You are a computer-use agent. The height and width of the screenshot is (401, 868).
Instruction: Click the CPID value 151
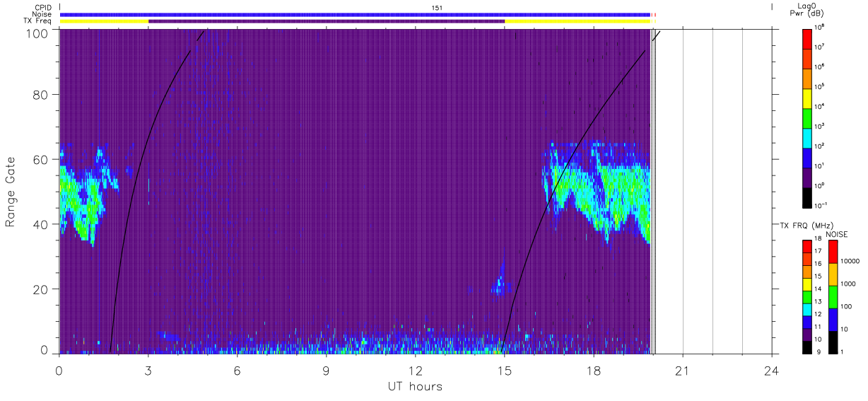(x=438, y=8)
